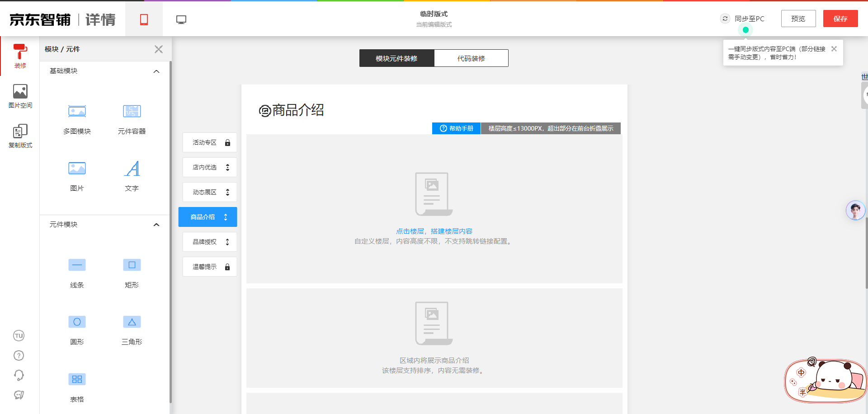This screenshot has height=414, width=868.
Task: Switch to desktop PC layout view
Action: pos(181,19)
